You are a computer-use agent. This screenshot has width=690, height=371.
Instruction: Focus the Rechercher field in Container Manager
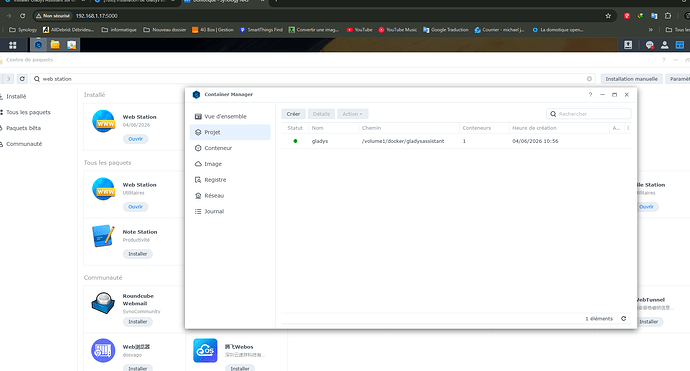[x=589, y=114]
